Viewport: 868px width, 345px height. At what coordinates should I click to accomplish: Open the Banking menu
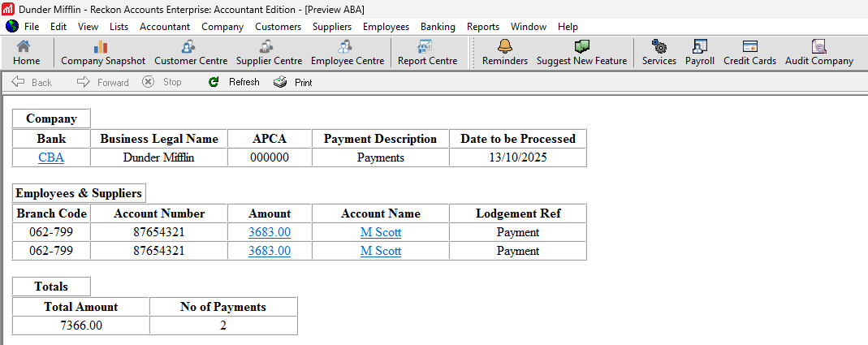pyautogui.click(x=438, y=27)
